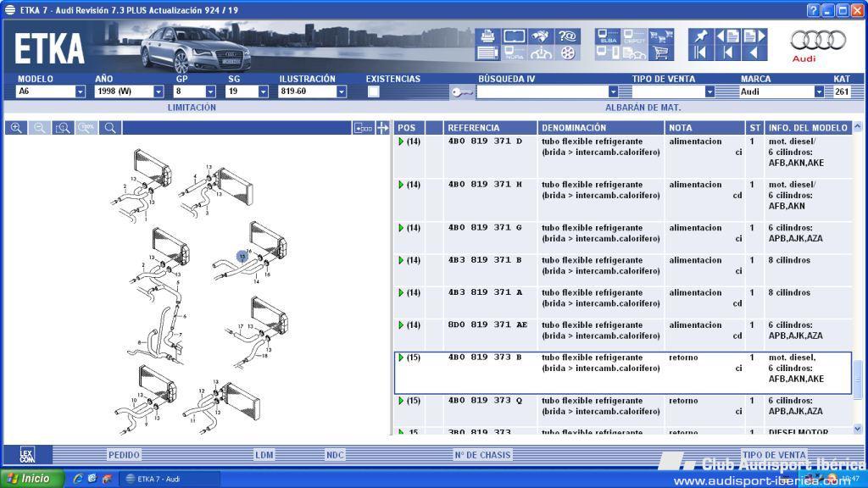Open the ELSA workstation icon

(608, 36)
